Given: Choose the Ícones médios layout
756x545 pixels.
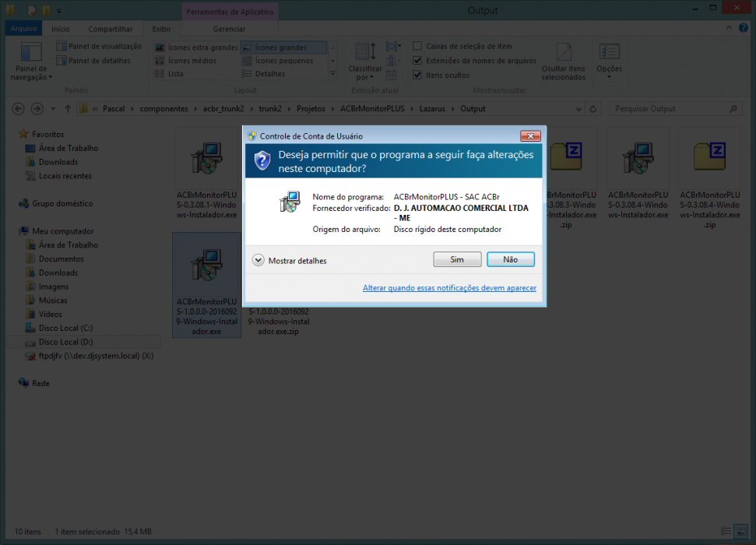Looking at the screenshot, I should (x=185, y=61).
